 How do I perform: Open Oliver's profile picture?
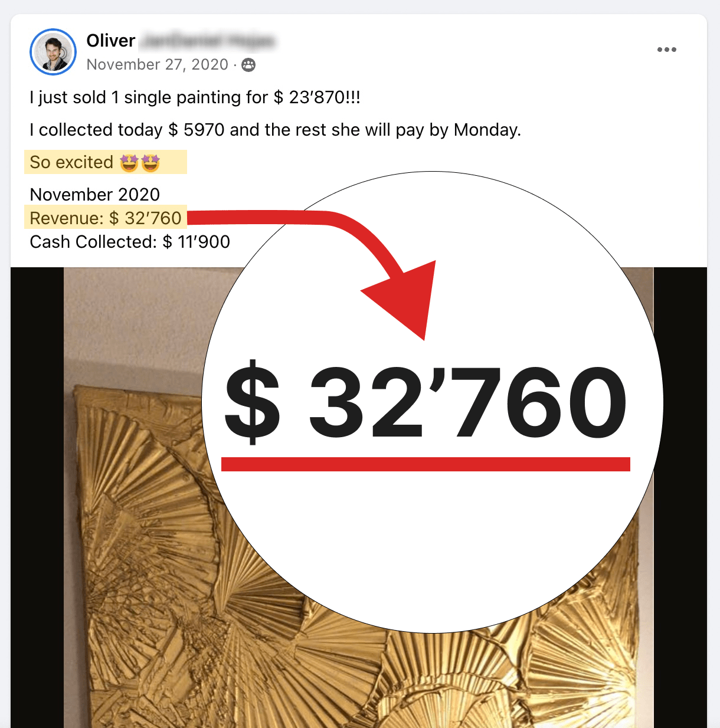(x=53, y=52)
